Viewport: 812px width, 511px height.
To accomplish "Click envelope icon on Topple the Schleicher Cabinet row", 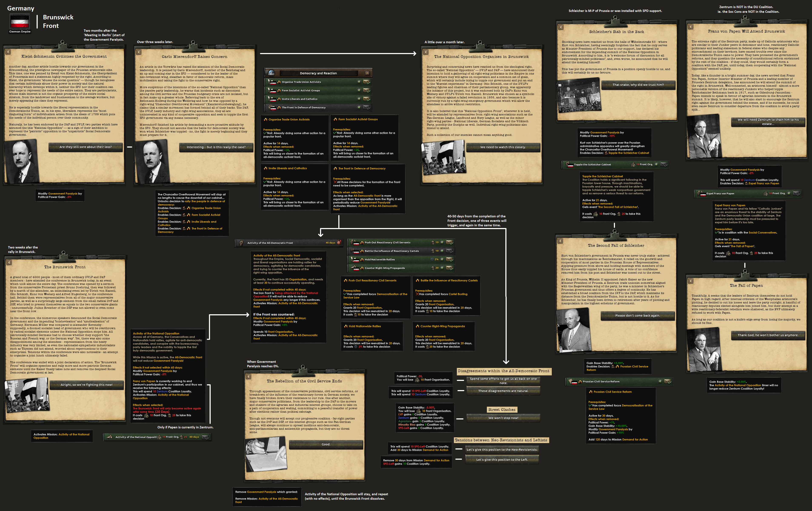I will pyautogui.click(x=664, y=165).
